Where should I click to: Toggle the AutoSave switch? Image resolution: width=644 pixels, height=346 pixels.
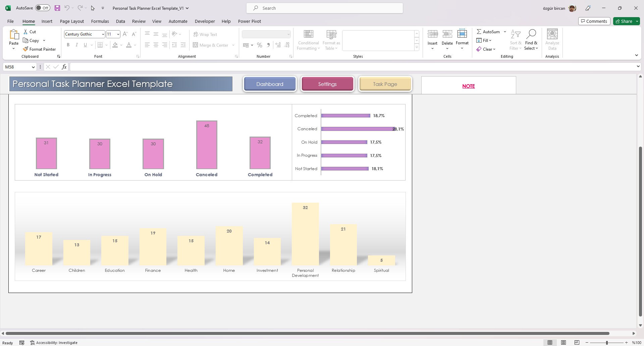pyautogui.click(x=43, y=8)
